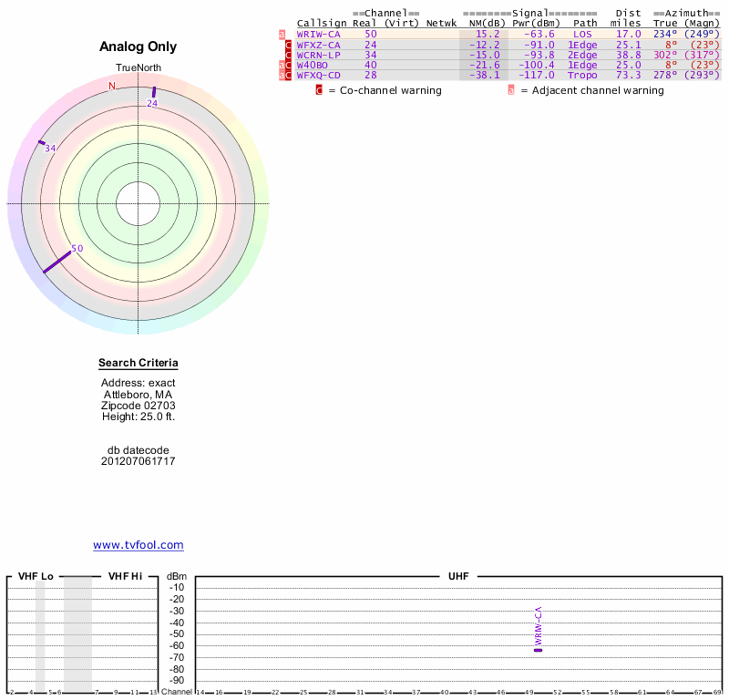Click the co-channel warning icon beside WCRN-LP

pyautogui.click(x=289, y=55)
